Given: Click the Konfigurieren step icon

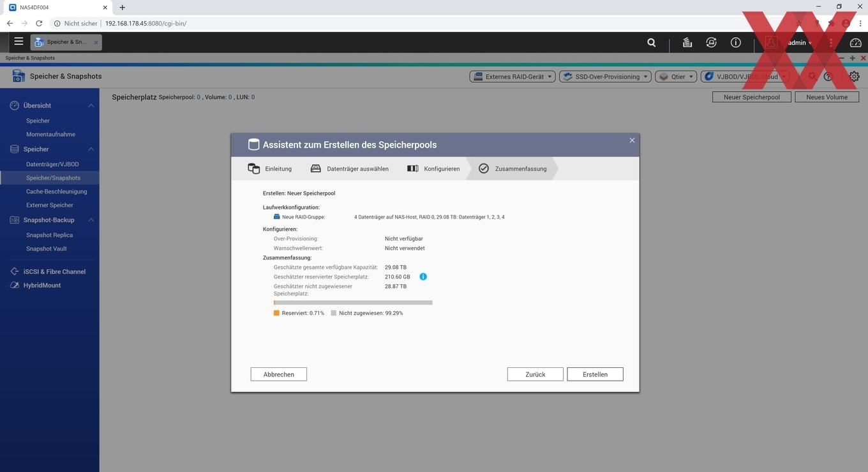Looking at the screenshot, I should coord(412,169).
